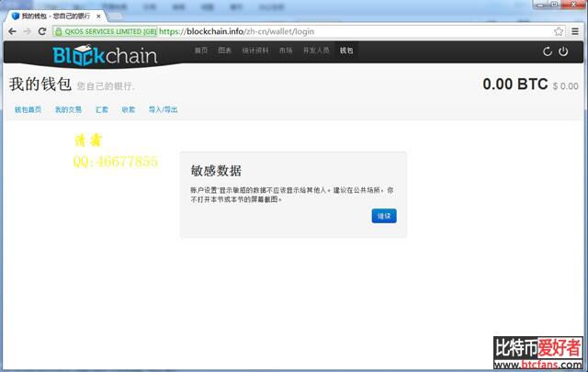
Task: Select the 钱包 nav item
Action: pos(346,51)
